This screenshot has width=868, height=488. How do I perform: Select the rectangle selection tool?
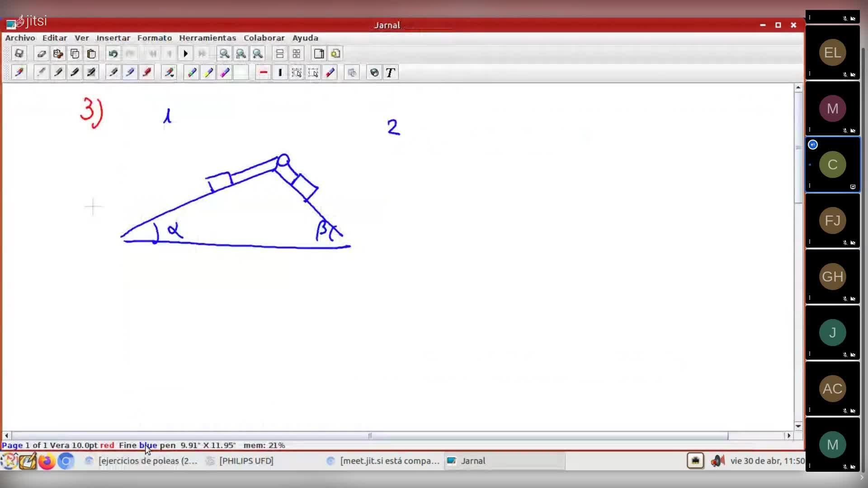pyautogui.click(x=297, y=73)
